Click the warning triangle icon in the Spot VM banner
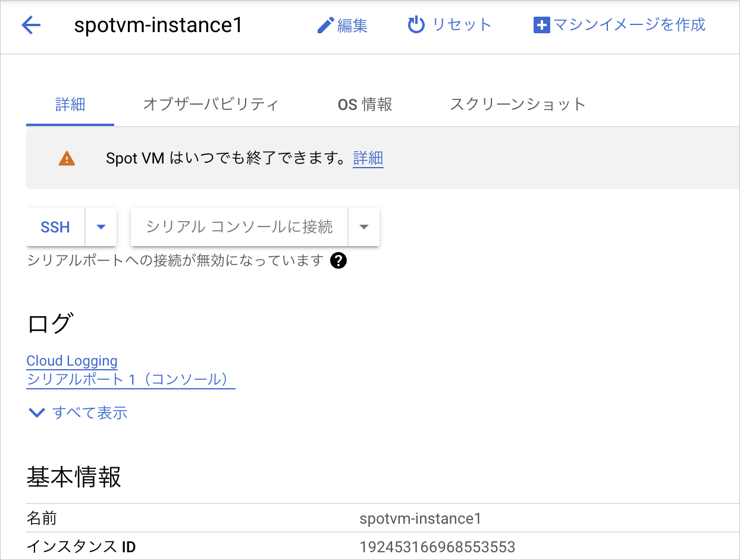The height and width of the screenshot is (560, 740). click(65, 158)
